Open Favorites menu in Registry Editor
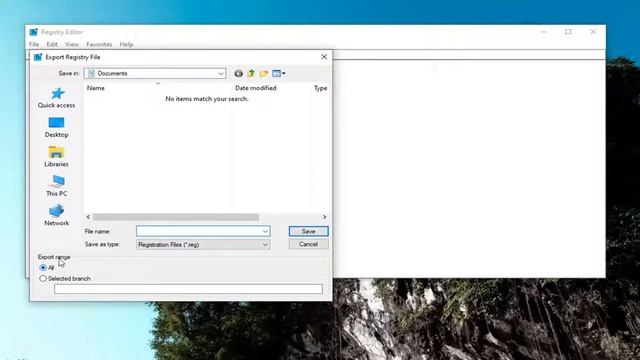This screenshot has width=640, height=360. click(x=99, y=44)
